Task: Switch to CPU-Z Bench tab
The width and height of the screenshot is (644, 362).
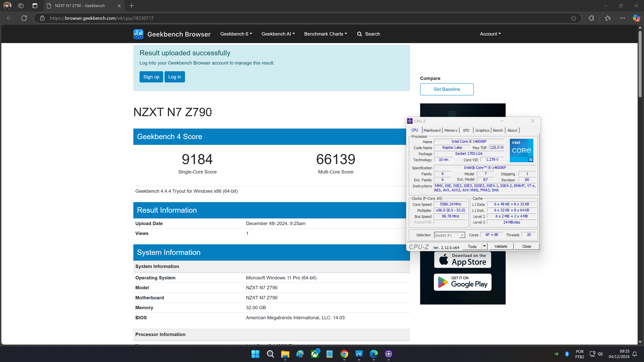Action: tap(498, 130)
